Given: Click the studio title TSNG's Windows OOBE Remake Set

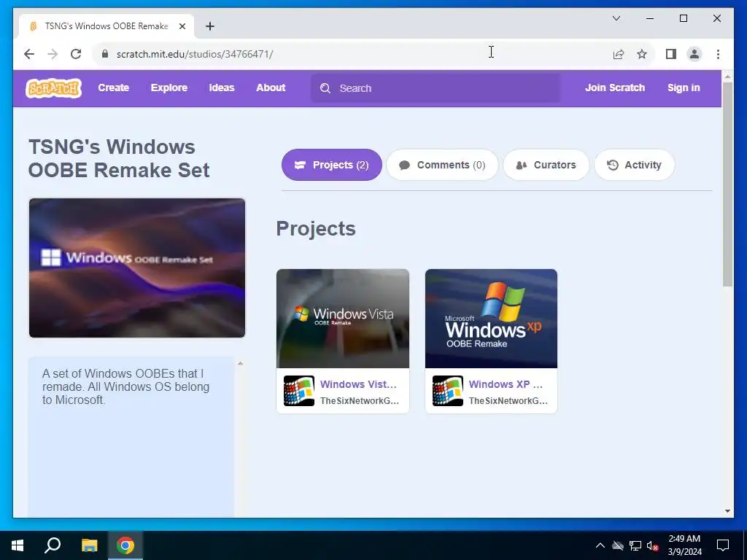Looking at the screenshot, I should 119,158.
